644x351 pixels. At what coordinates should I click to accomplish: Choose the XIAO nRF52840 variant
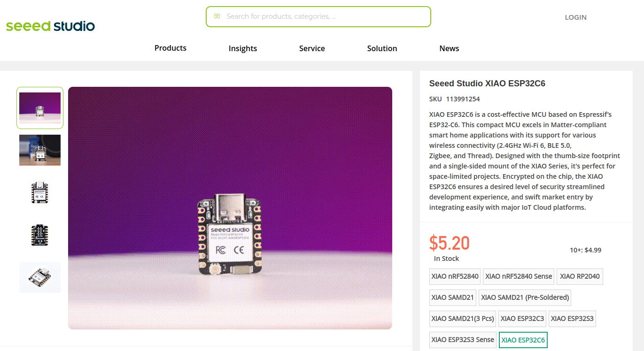[x=455, y=276]
